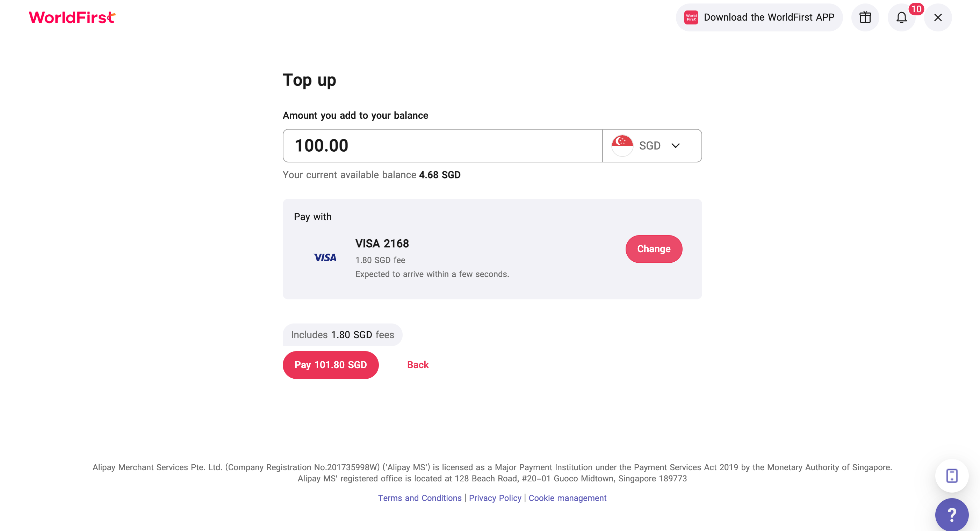This screenshot has height=531, width=980.
Task: Close the Top up page
Action: tap(938, 17)
